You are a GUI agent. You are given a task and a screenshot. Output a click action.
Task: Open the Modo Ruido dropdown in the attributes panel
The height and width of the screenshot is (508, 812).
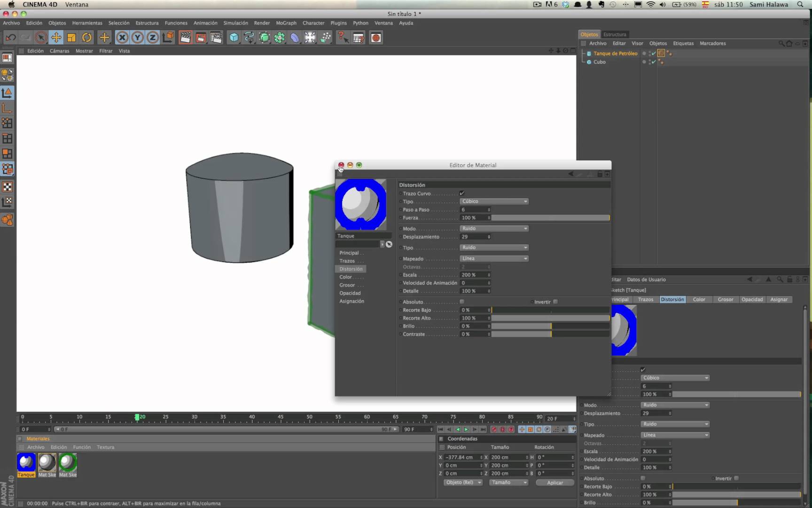click(675, 405)
